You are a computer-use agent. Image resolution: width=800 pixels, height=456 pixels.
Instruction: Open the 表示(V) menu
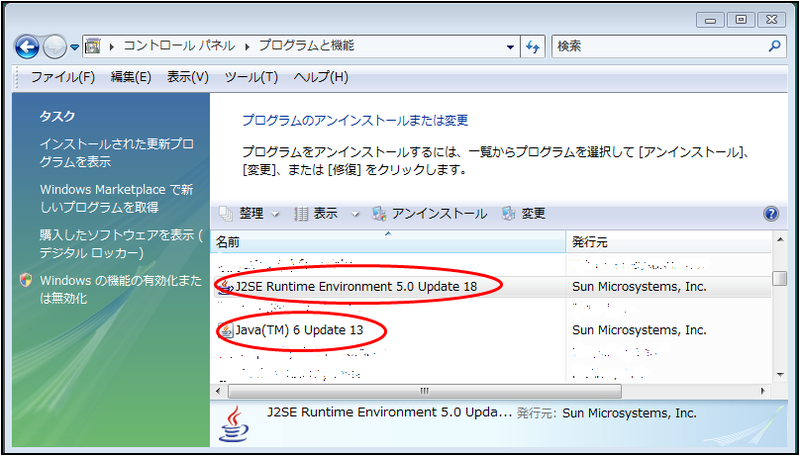tap(188, 78)
